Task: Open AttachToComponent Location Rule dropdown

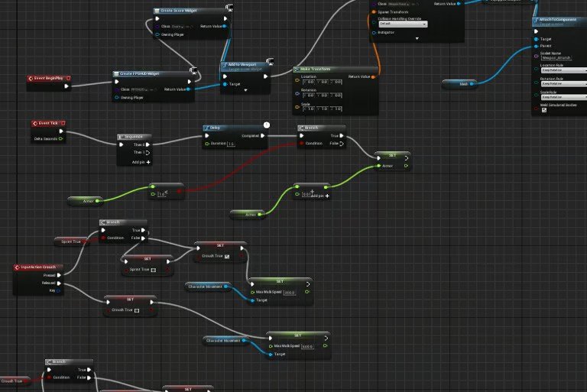Action: pyautogui.click(x=564, y=70)
